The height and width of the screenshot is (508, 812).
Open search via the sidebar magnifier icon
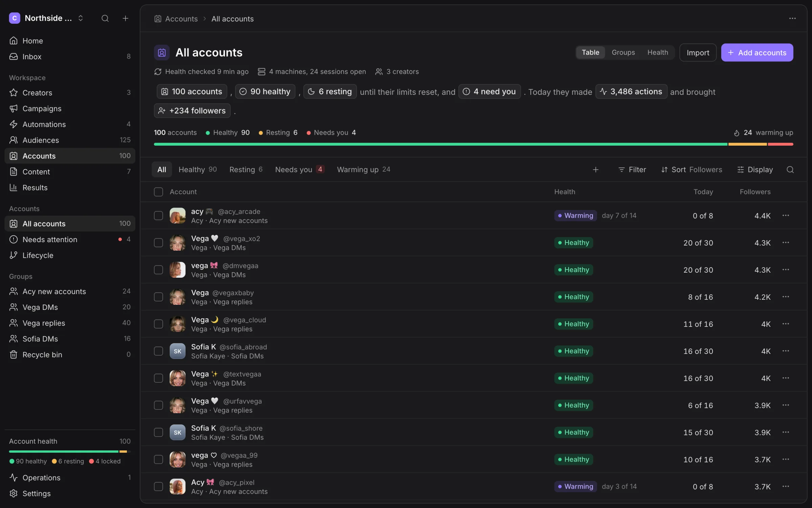coord(105,18)
